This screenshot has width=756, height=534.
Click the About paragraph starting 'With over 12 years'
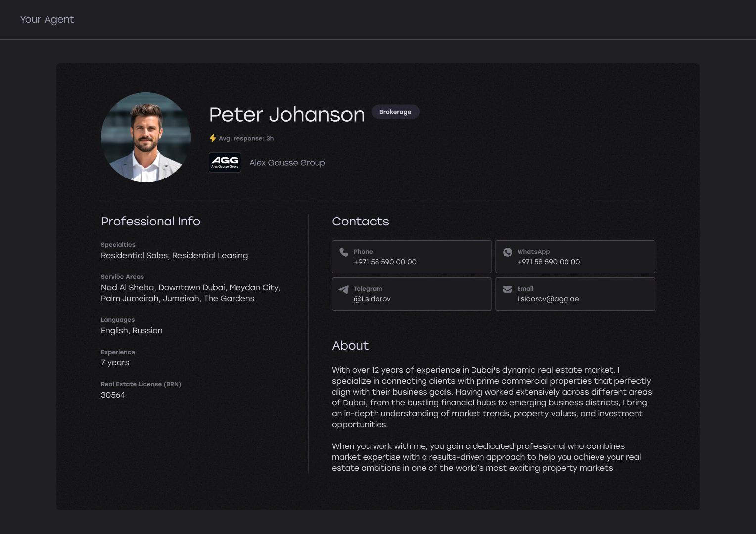click(x=492, y=397)
